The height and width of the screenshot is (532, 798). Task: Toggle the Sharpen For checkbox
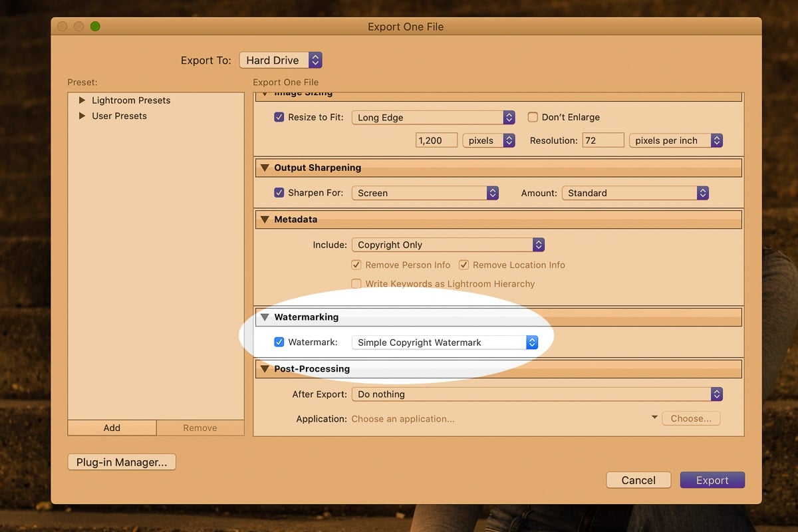coord(279,193)
